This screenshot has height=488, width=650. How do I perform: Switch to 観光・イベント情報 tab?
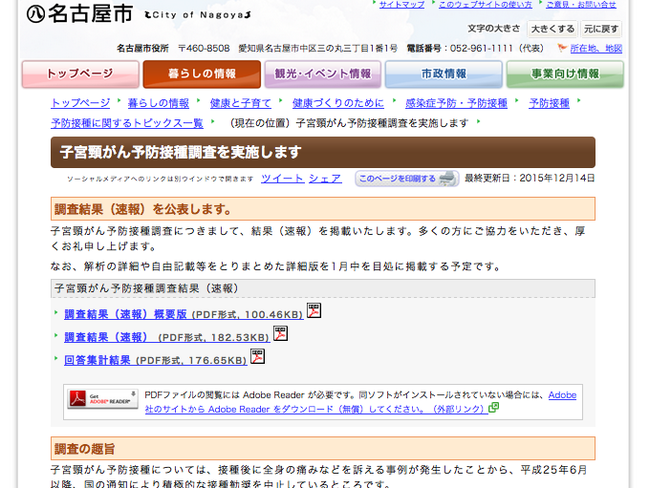pos(322,75)
